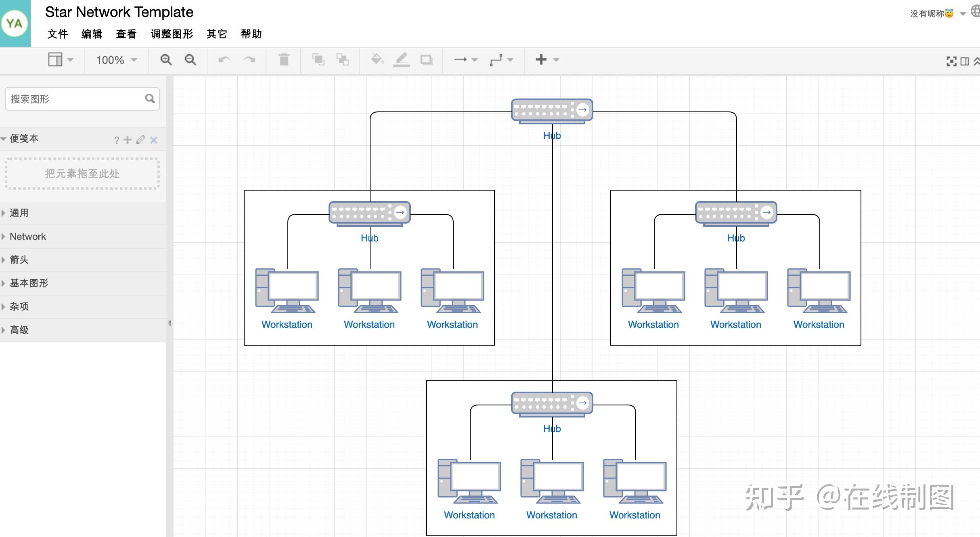The height and width of the screenshot is (537, 980).
Task: Click the line color pencil icon
Action: click(401, 60)
